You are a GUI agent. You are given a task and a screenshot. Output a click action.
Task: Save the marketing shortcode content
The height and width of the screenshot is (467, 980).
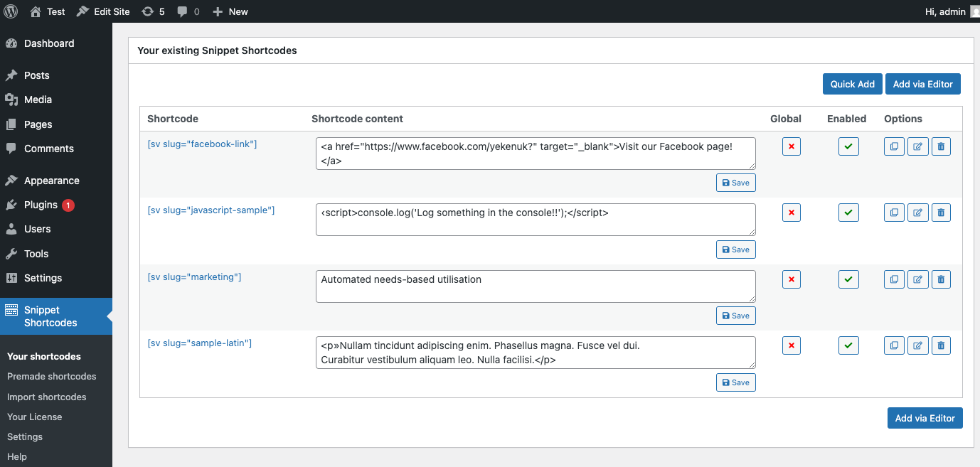point(735,316)
